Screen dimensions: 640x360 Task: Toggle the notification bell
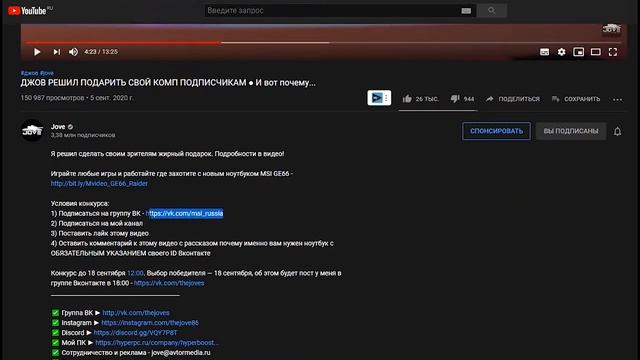618,131
